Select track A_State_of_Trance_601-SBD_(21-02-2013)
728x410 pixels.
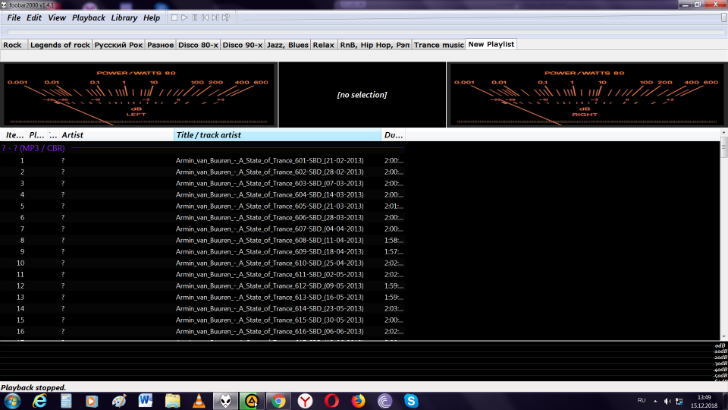(202, 161)
